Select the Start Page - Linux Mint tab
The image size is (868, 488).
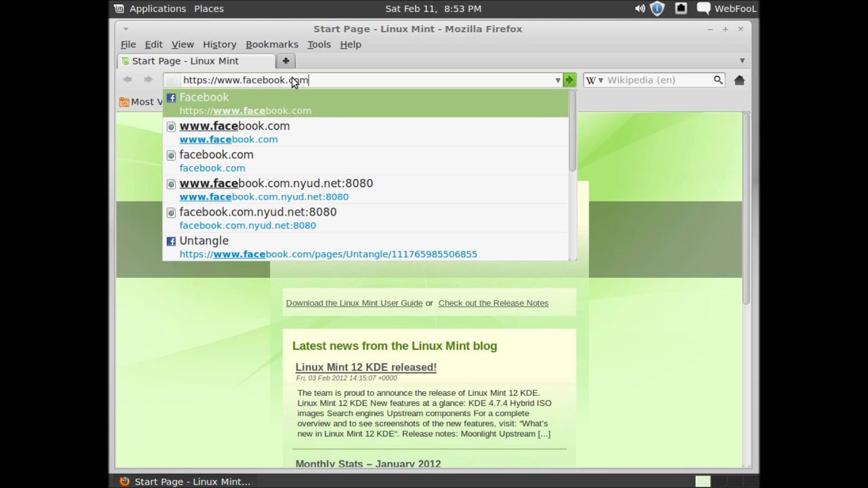click(x=185, y=61)
